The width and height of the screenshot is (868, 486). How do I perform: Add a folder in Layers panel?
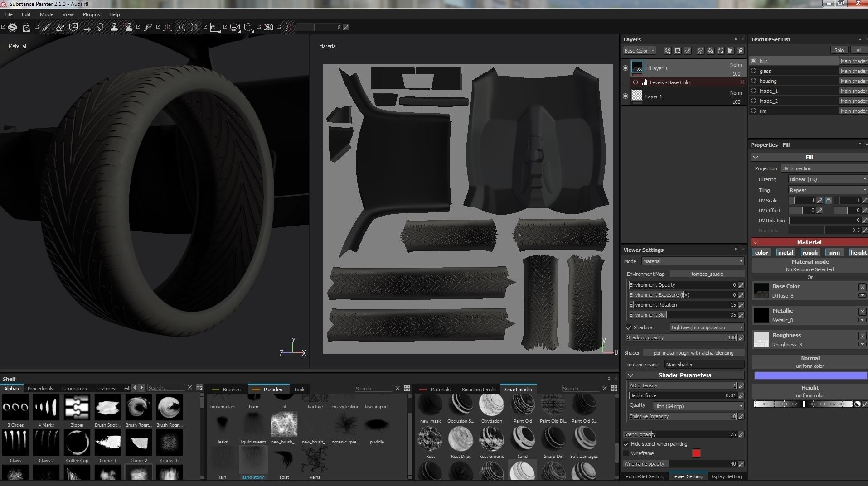(731, 51)
